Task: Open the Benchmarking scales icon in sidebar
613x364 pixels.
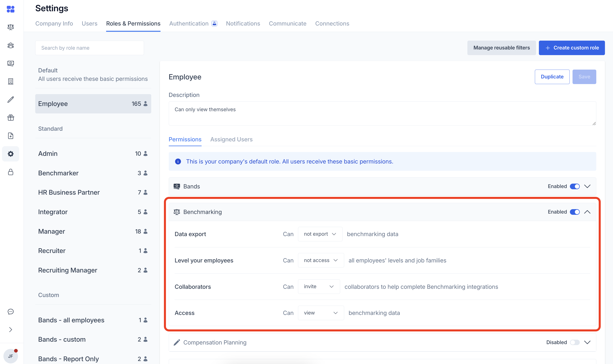Action: point(10,27)
